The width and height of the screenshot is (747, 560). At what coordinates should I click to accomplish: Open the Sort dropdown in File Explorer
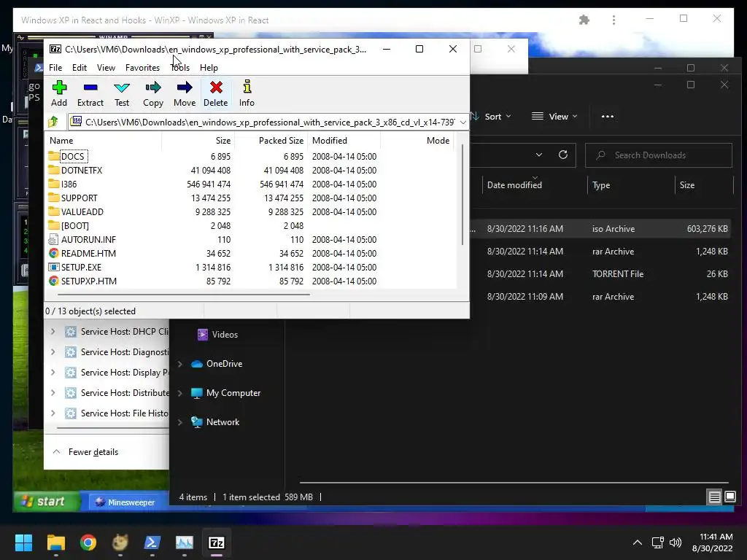[x=492, y=116]
